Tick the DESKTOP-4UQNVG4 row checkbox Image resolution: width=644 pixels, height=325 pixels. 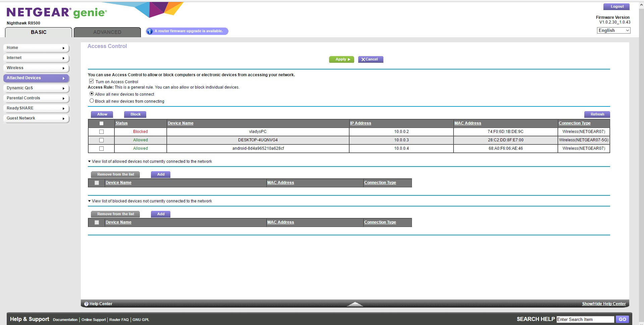tap(101, 140)
